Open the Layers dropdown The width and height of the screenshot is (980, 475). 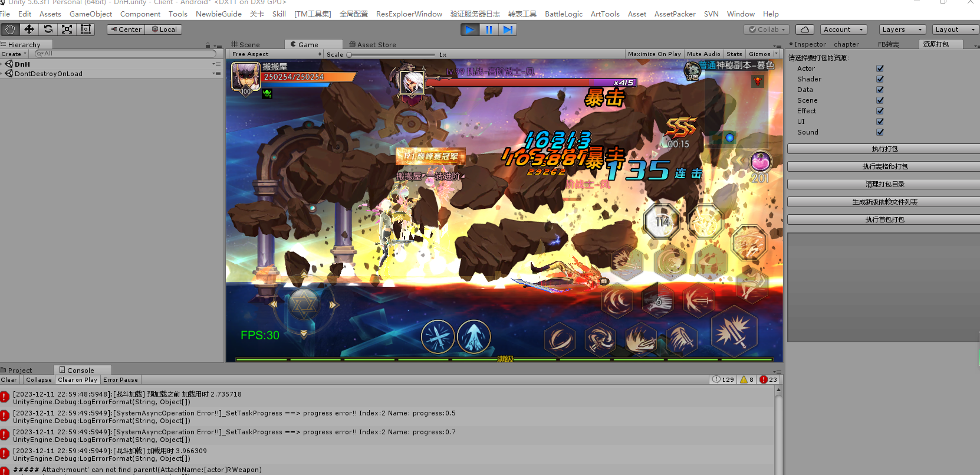coord(902,30)
